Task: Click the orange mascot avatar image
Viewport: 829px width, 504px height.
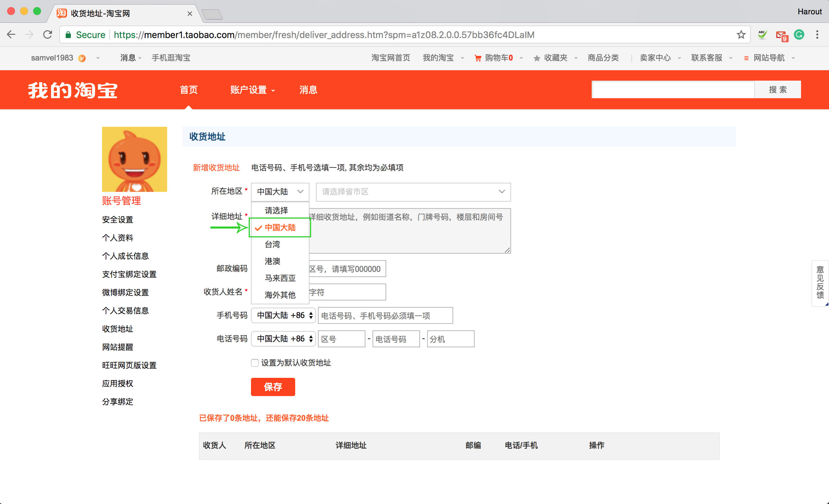Action: tap(134, 159)
